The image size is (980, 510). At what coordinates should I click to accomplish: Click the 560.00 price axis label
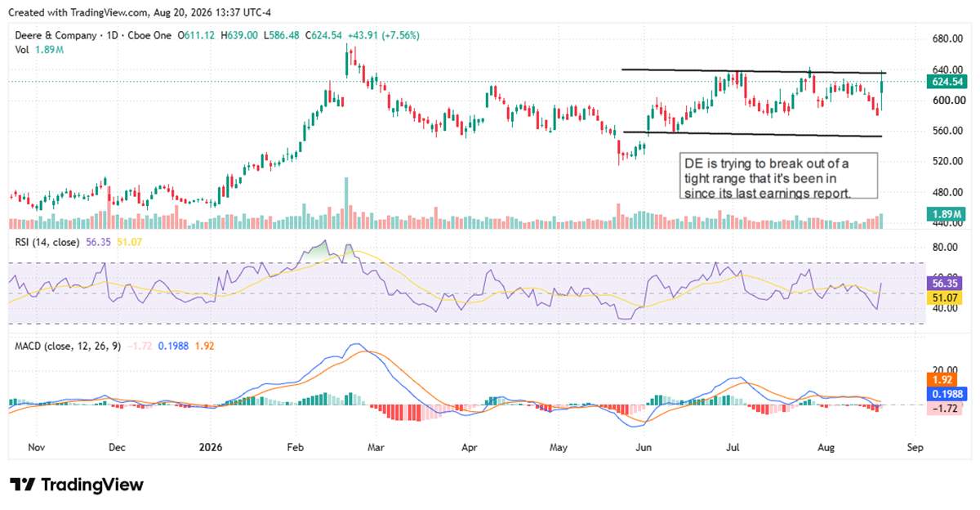click(x=947, y=131)
